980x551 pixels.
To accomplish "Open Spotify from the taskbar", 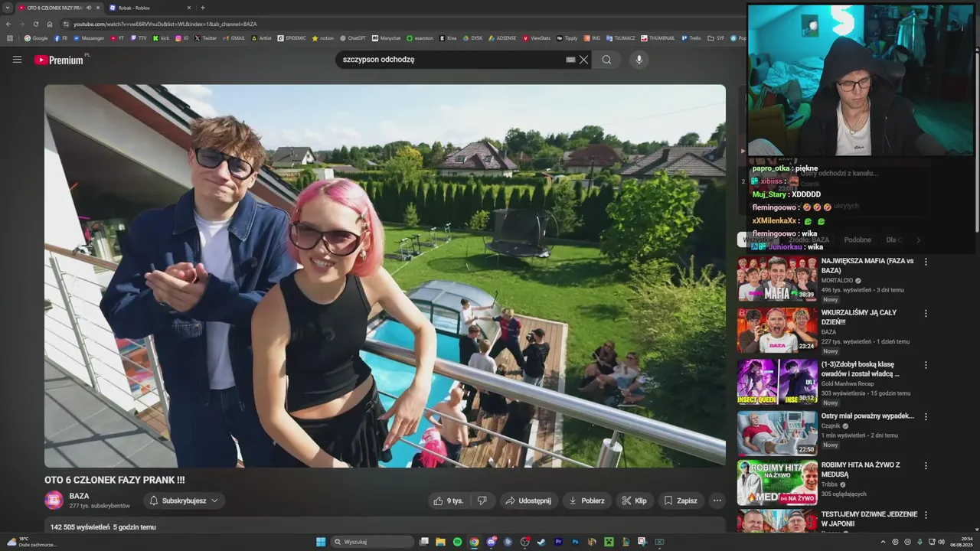I will click(x=458, y=542).
